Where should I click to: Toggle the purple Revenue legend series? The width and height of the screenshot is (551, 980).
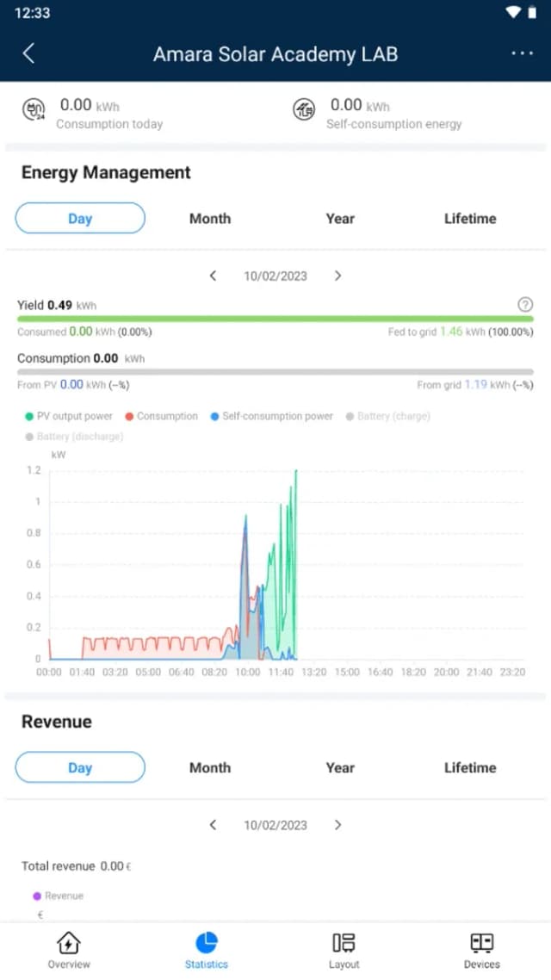pyautogui.click(x=58, y=896)
